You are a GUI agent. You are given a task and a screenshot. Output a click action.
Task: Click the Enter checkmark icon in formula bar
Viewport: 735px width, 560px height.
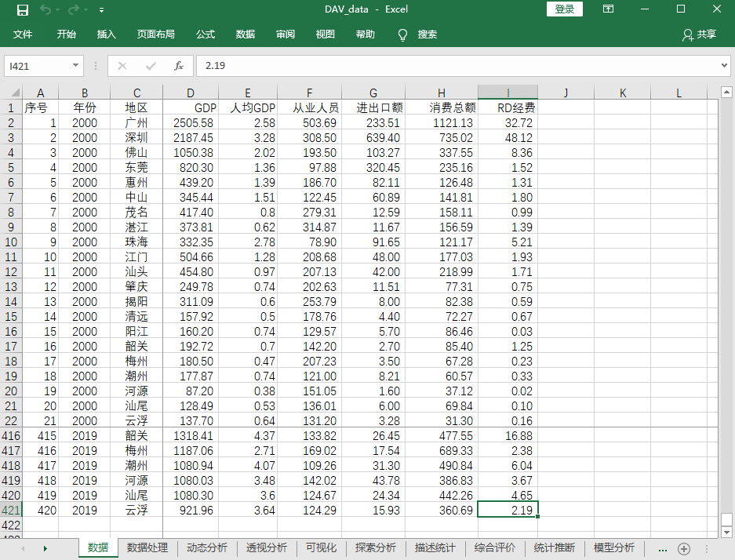click(151, 66)
